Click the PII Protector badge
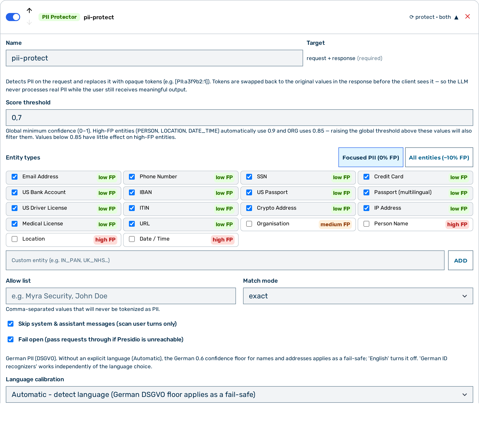479x448 pixels. click(x=59, y=17)
